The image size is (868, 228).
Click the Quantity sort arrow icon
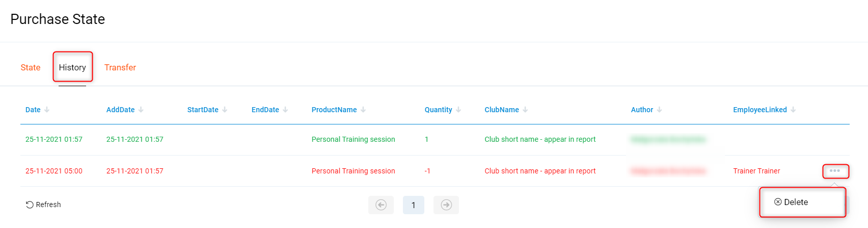pos(458,110)
